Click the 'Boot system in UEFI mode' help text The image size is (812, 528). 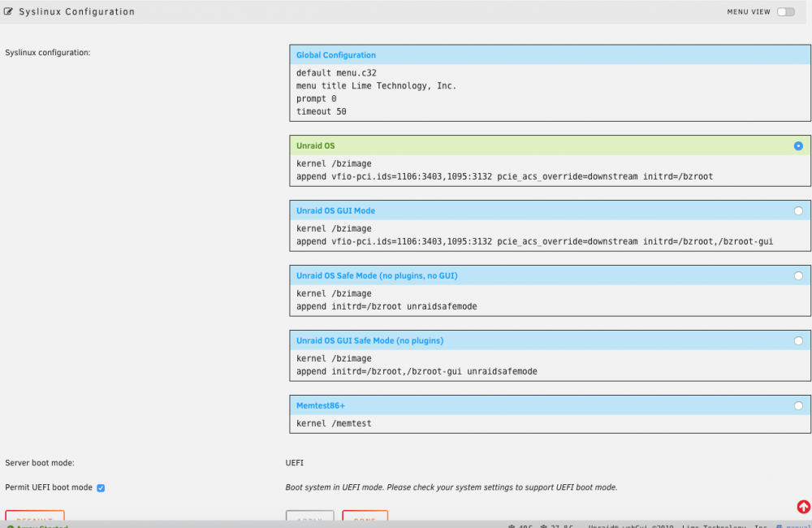451,487
